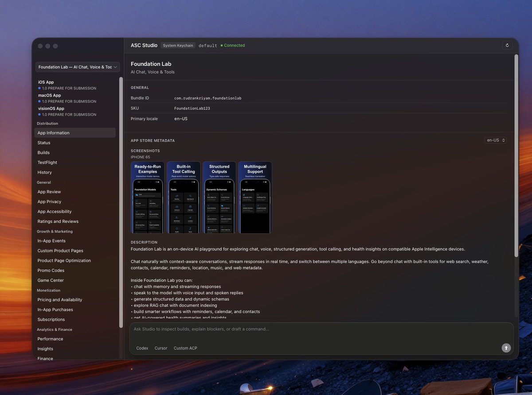Viewport: 532px width, 395px height.
Task: Click the System Keychain badge
Action: pos(178,45)
